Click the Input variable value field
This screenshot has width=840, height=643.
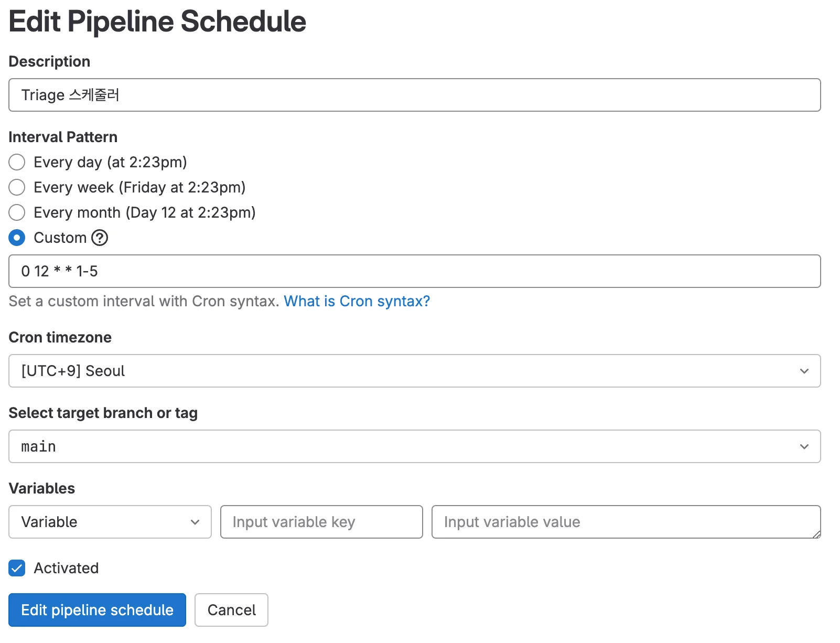(x=626, y=522)
